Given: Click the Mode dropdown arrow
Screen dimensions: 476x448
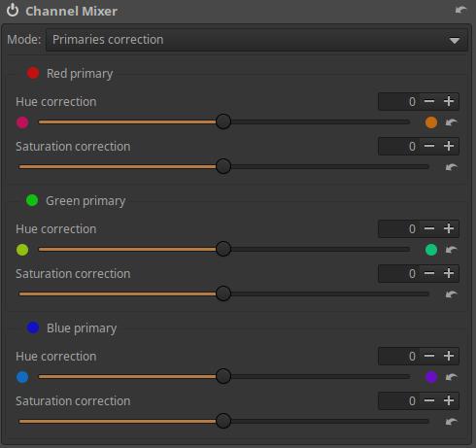Looking at the screenshot, I should (x=455, y=41).
